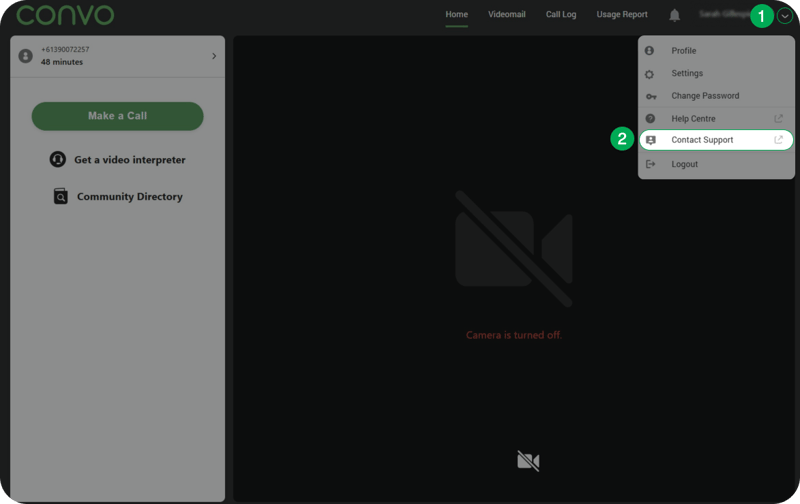Click the large crossed-out camera placeholder
This screenshot has height=504, width=800.
coord(514,249)
